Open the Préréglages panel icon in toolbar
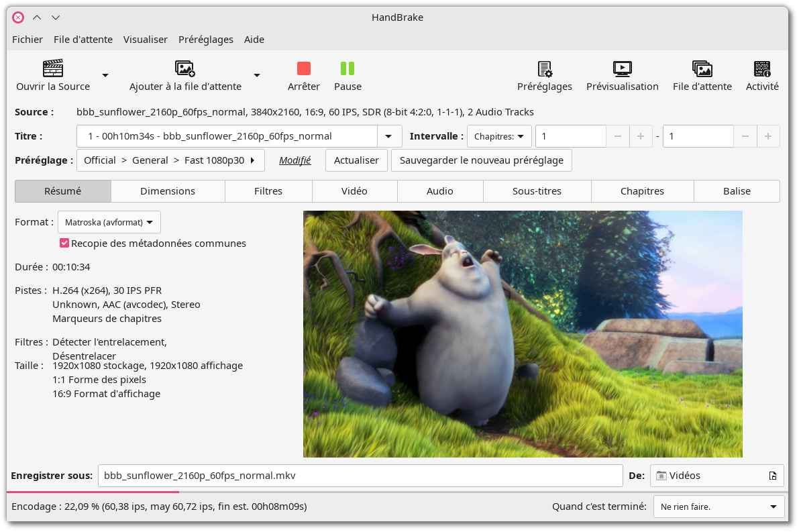 (x=545, y=68)
